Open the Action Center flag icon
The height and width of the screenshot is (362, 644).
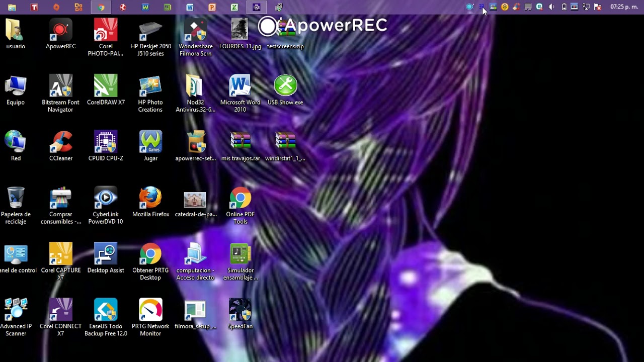[x=598, y=7]
